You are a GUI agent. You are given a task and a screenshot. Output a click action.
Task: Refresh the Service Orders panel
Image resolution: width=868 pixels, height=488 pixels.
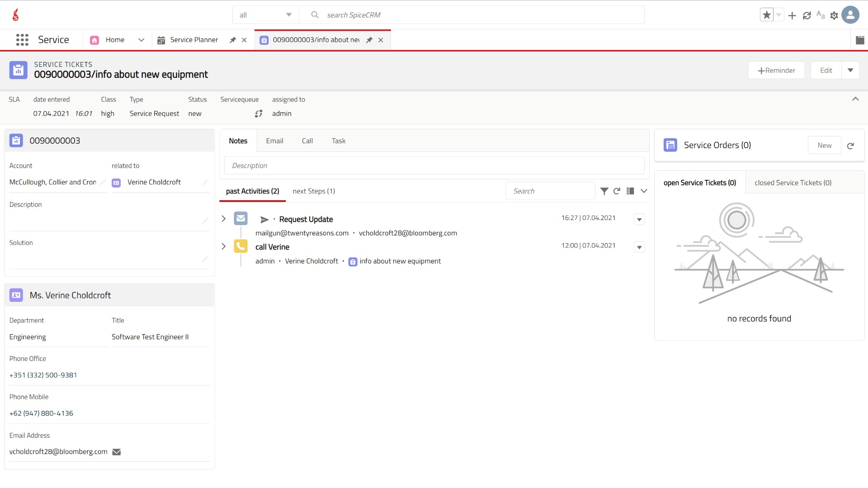(850, 145)
